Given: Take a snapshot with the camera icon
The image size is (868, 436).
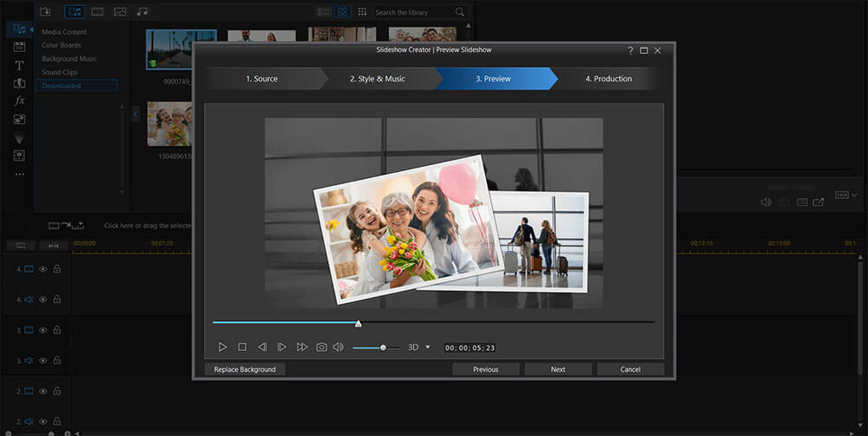Looking at the screenshot, I should [x=321, y=347].
